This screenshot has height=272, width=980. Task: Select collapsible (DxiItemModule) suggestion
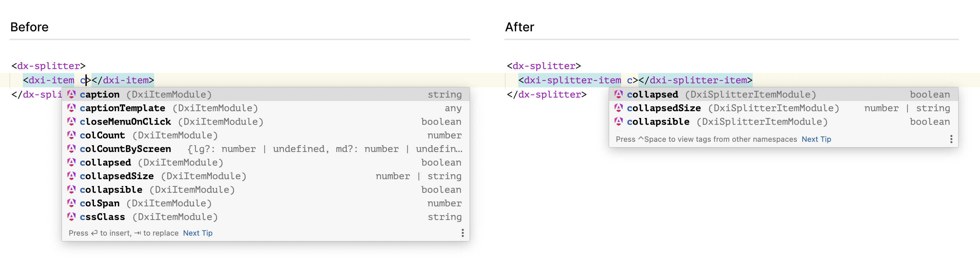(265, 190)
